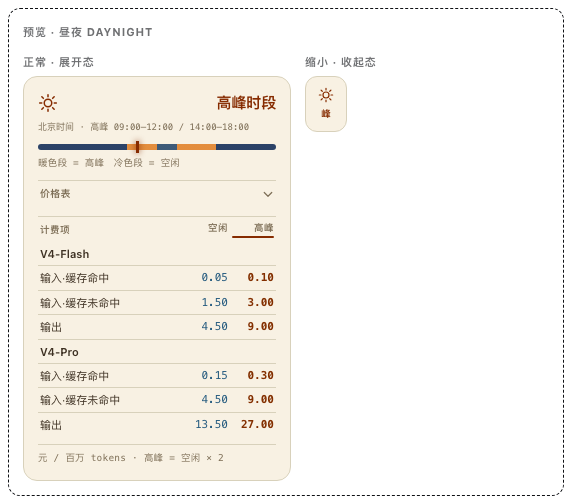Click the V4-Flash group heading
Viewport: 572px width, 504px height.
65,254
